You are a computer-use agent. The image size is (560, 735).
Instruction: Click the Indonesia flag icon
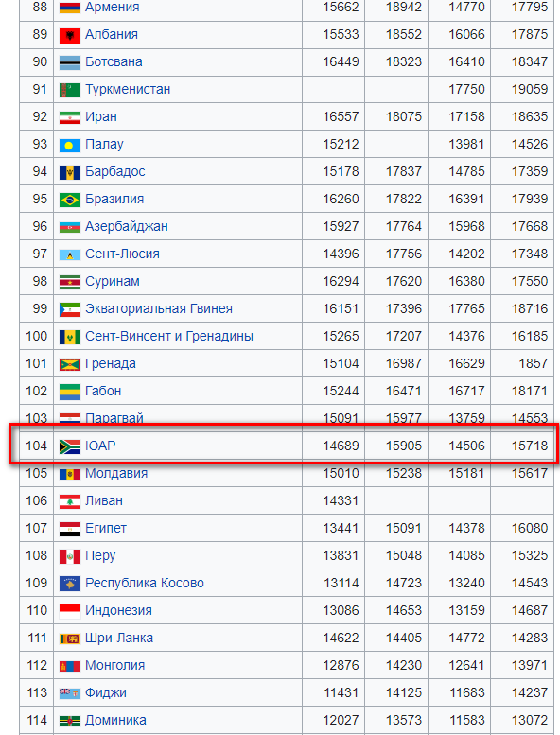point(70,611)
